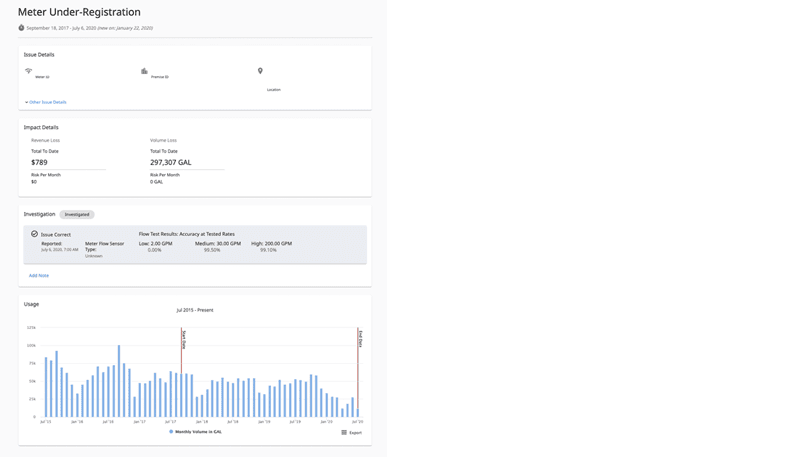Select the "Jul 2015 - Present" chart title
This screenshot has height=457, width=789.
coord(195,310)
